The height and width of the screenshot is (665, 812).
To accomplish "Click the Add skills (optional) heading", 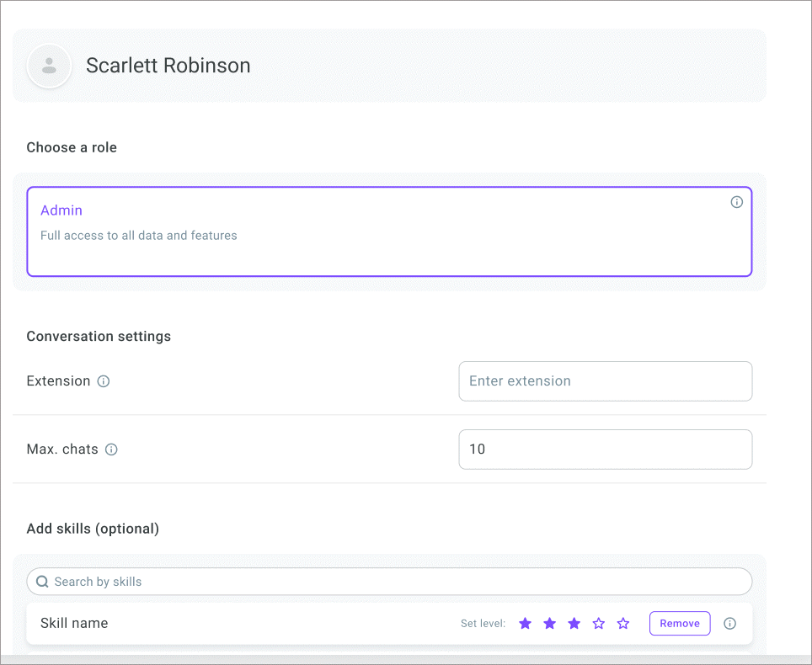I will pos(93,529).
